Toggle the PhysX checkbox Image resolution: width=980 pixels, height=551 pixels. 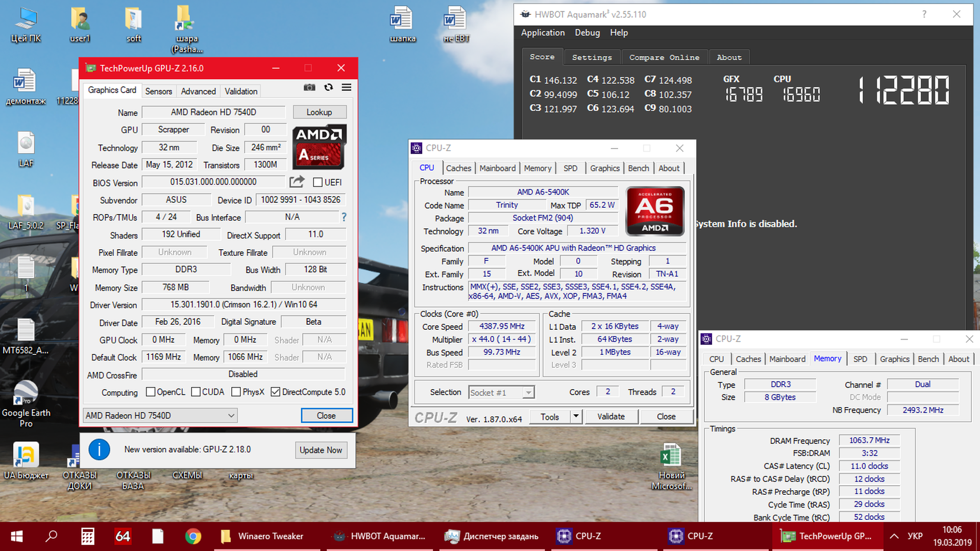(236, 392)
